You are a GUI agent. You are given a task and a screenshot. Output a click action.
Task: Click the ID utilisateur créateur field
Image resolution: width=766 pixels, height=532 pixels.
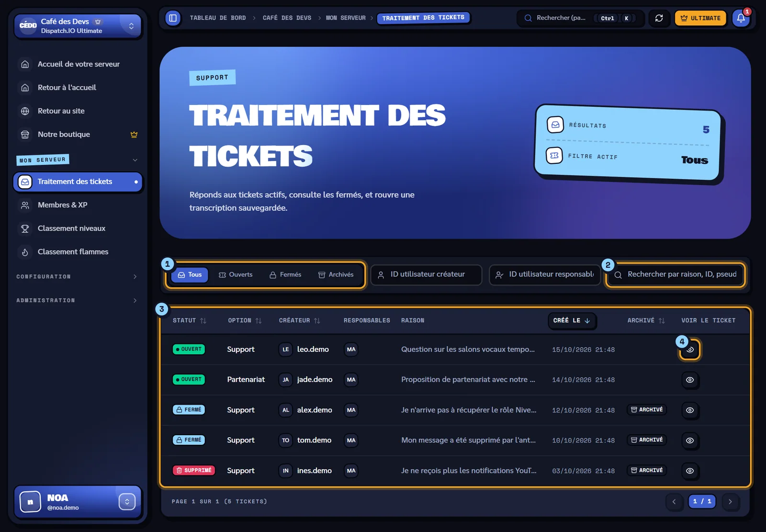click(x=426, y=275)
